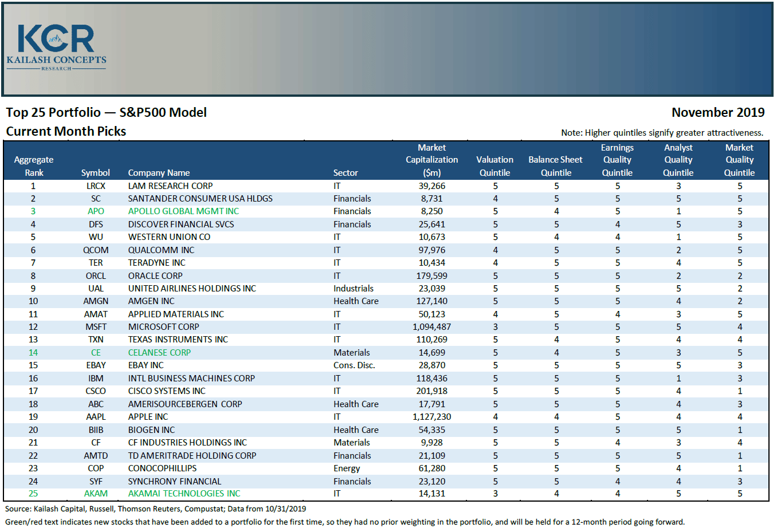Click the 'Company Name' column header

point(159,173)
